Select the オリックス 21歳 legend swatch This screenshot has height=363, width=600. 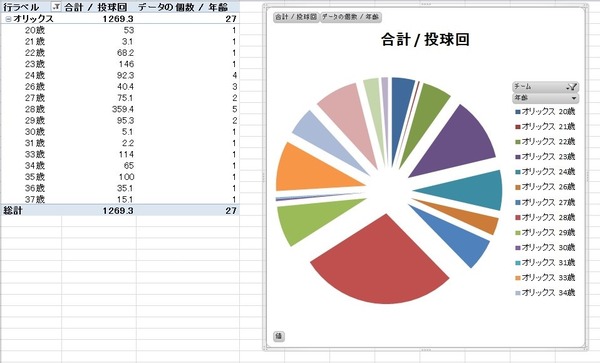click(x=518, y=127)
